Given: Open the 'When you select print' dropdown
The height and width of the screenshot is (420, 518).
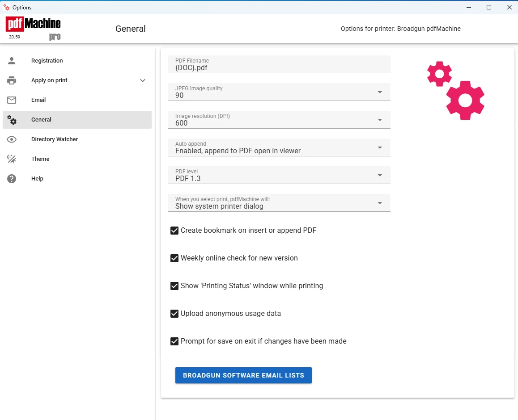Looking at the screenshot, I should [279, 203].
